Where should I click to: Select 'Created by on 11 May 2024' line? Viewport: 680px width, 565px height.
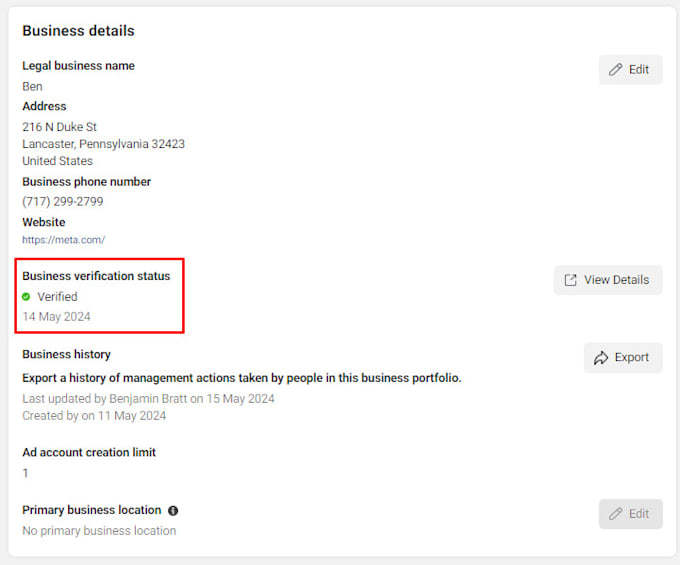pos(94,416)
